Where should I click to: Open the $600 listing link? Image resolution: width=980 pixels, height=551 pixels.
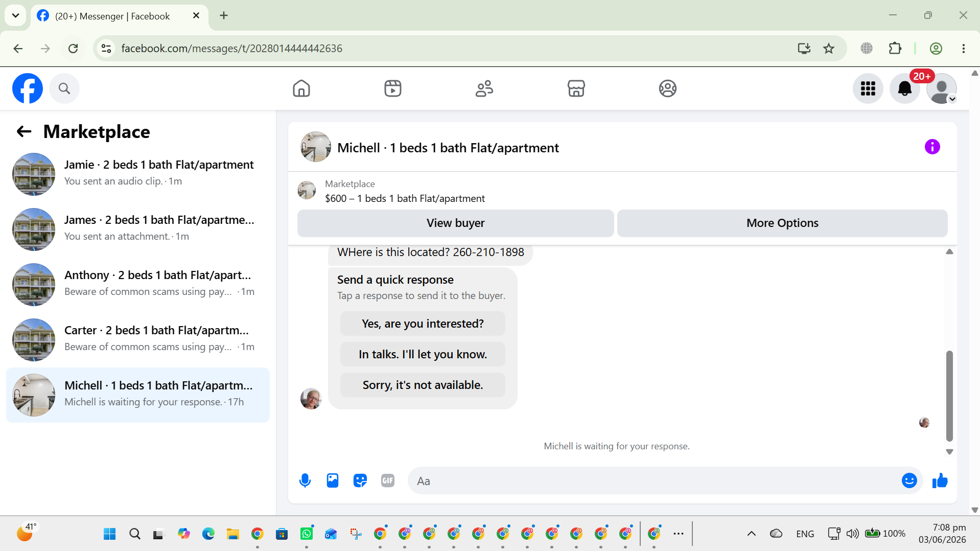405,198
